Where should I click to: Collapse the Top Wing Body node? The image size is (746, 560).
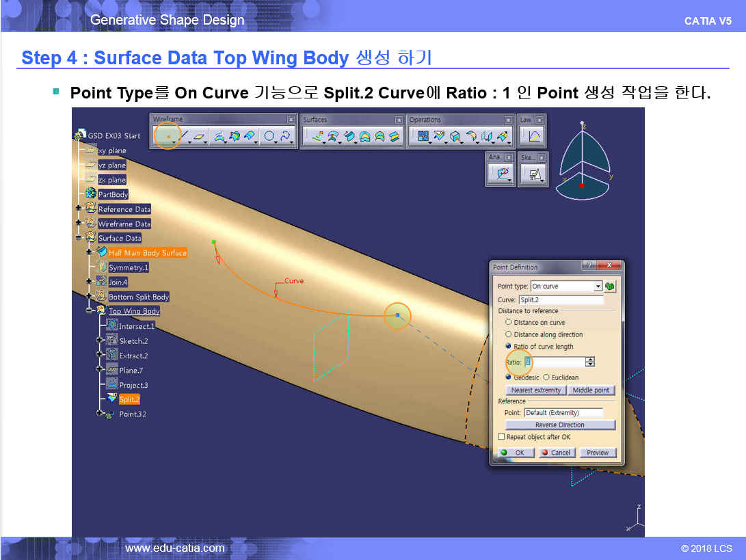click(x=89, y=311)
